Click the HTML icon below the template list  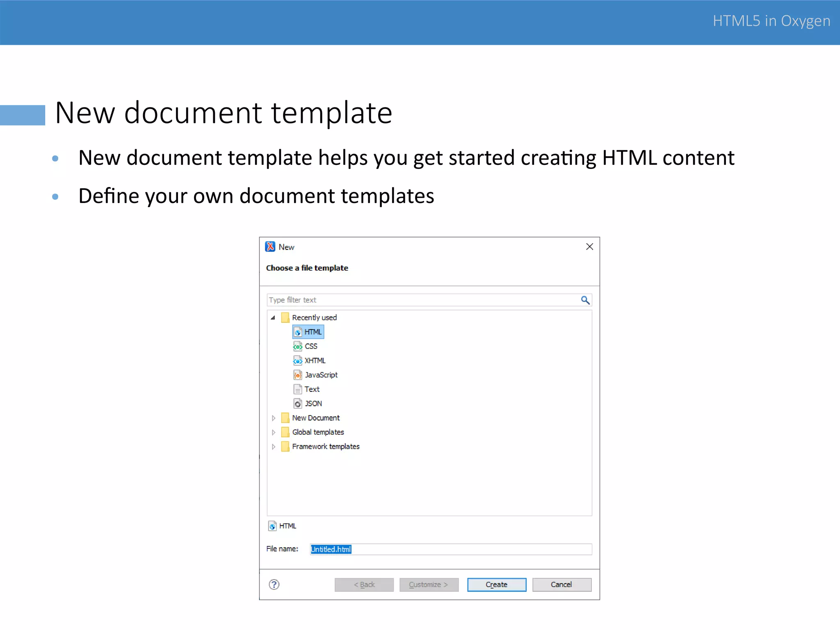coord(272,526)
